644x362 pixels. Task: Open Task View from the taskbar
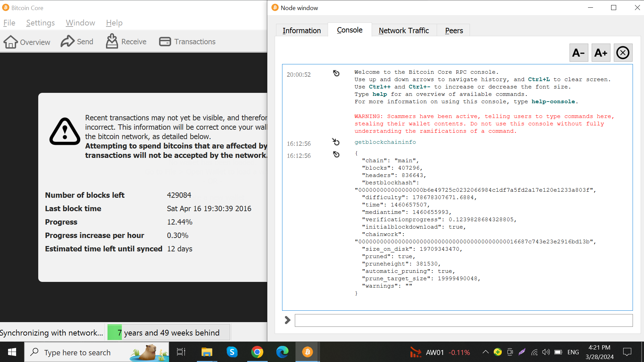coord(181,352)
